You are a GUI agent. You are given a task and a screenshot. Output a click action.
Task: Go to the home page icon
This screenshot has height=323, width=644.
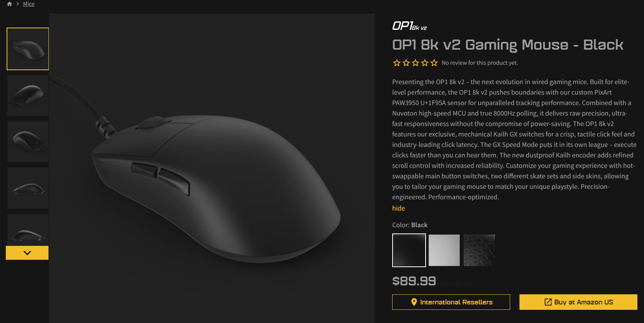[9, 4]
